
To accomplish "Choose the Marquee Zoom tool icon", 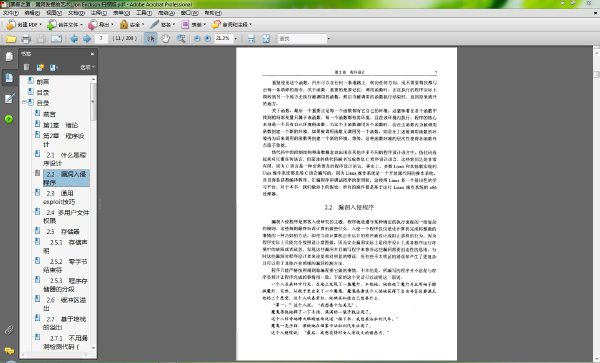I will (x=181, y=39).
